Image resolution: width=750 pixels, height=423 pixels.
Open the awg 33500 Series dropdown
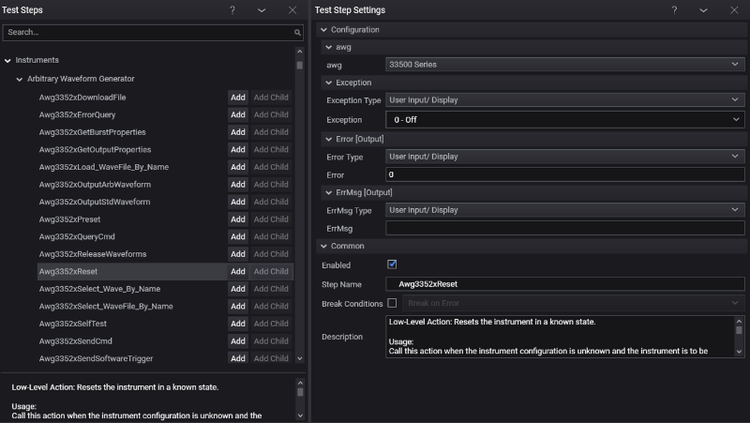(565, 64)
